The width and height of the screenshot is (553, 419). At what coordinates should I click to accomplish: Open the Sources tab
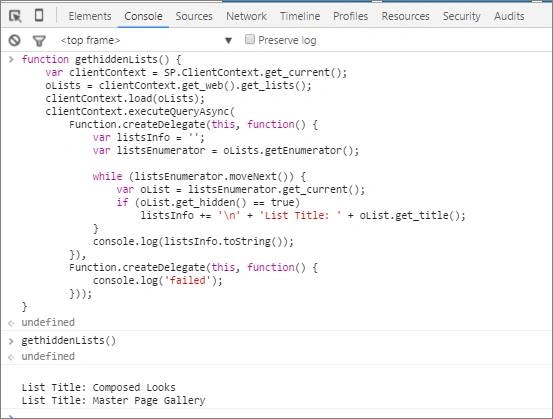[194, 16]
